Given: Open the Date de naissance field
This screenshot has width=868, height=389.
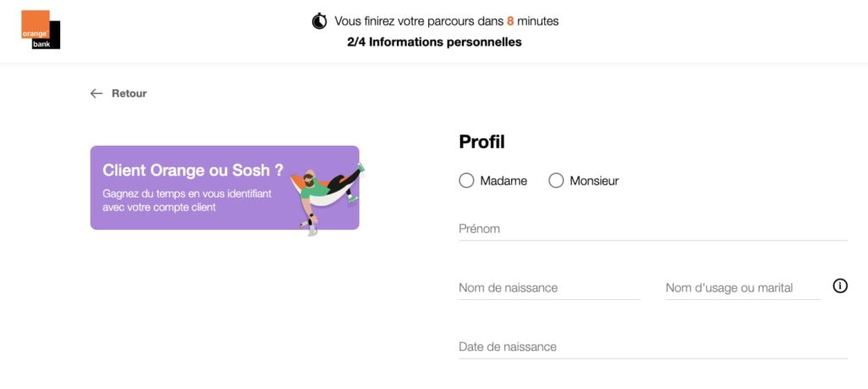Looking at the screenshot, I should pyautogui.click(x=653, y=347).
